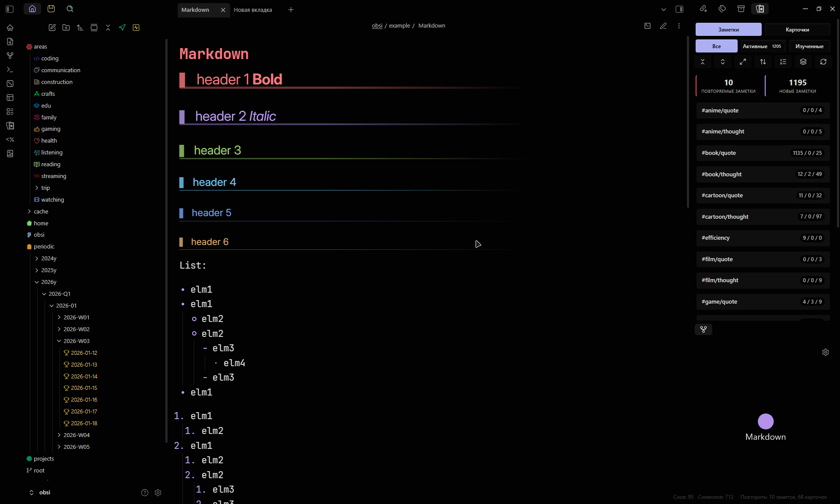Open the tab list dropdown chevron

pyautogui.click(x=664, y=9)
